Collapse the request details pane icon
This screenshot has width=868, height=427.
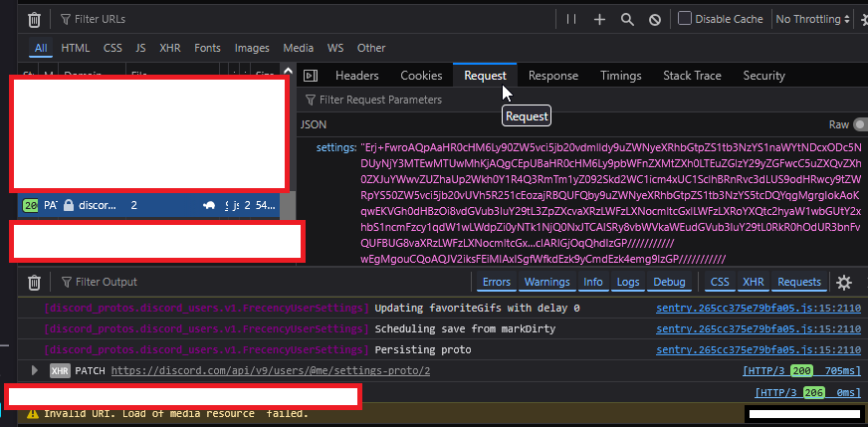coord(311,76)
